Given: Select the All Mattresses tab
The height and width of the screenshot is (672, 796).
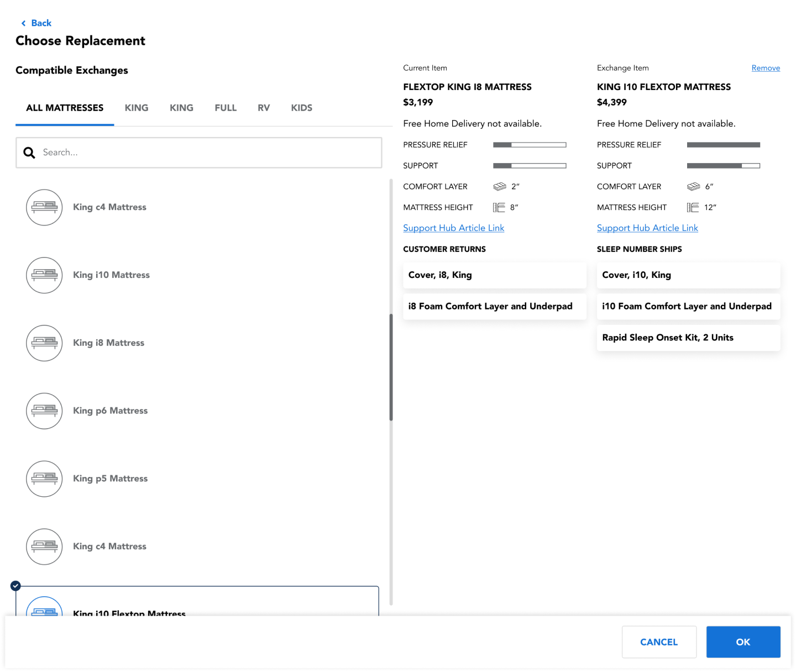Looking at the screenshot, I should click(x=65, y=108).
